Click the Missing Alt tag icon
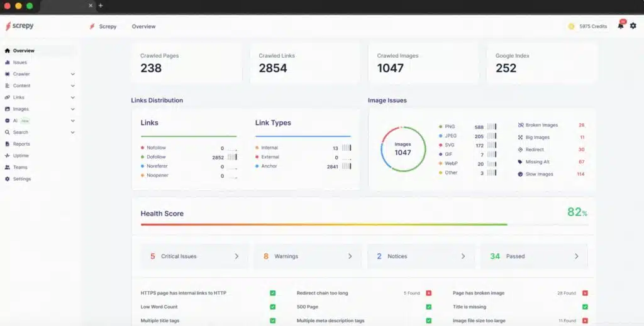 tap(520, 162)
